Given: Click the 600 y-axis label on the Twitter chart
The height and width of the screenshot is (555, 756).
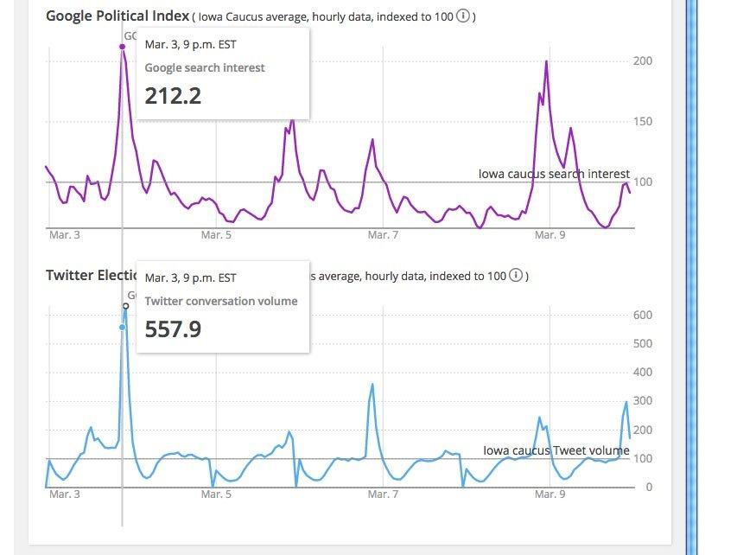Looking at the screenshot, I should (x=643, y=315).
